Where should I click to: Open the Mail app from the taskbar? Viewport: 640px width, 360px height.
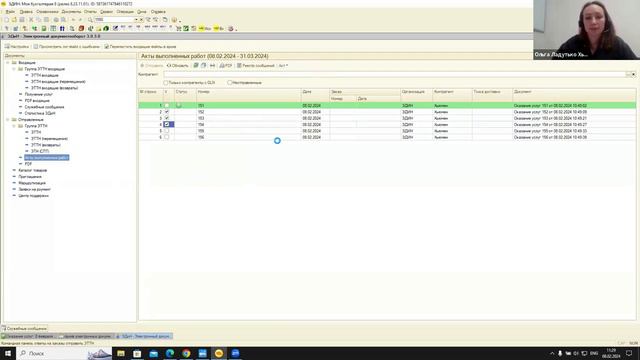click(x=153, y=353)
